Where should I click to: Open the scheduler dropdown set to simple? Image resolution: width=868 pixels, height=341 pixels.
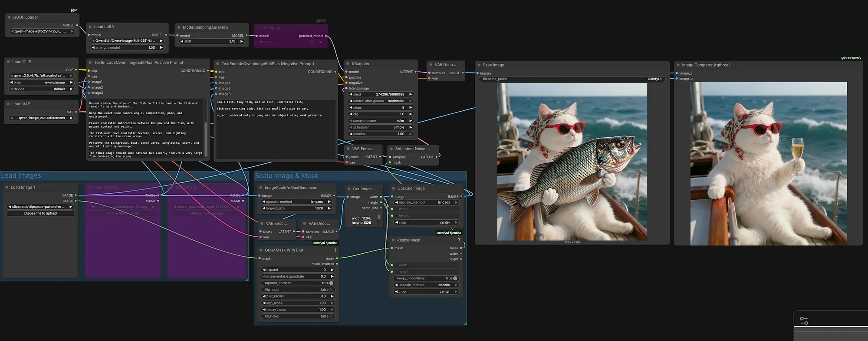click(x=381, y=127)
